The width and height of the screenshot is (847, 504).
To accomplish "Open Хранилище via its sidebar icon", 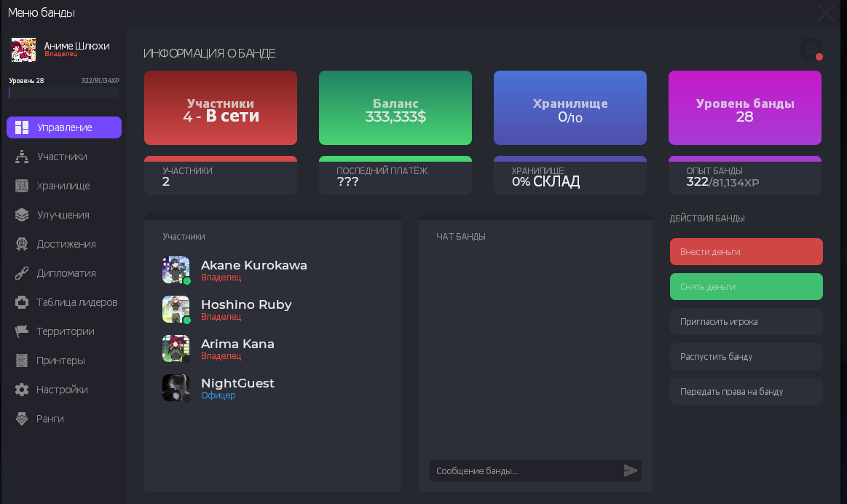I will (x=22, y=186).
